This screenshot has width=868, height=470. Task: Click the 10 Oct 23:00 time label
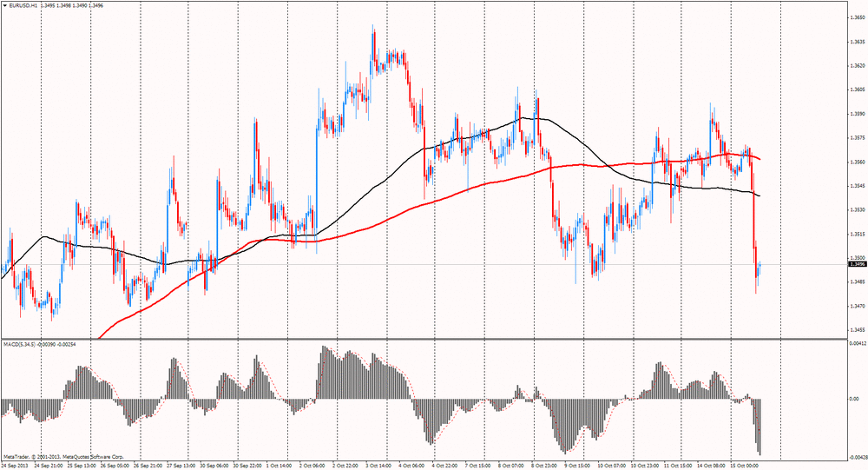click(645, 466)
